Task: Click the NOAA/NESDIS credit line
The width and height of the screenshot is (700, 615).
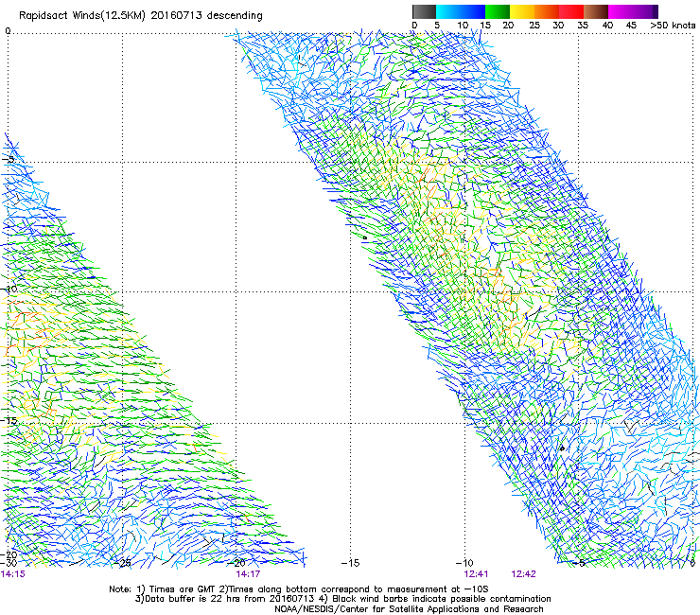Action: [409, 608]
